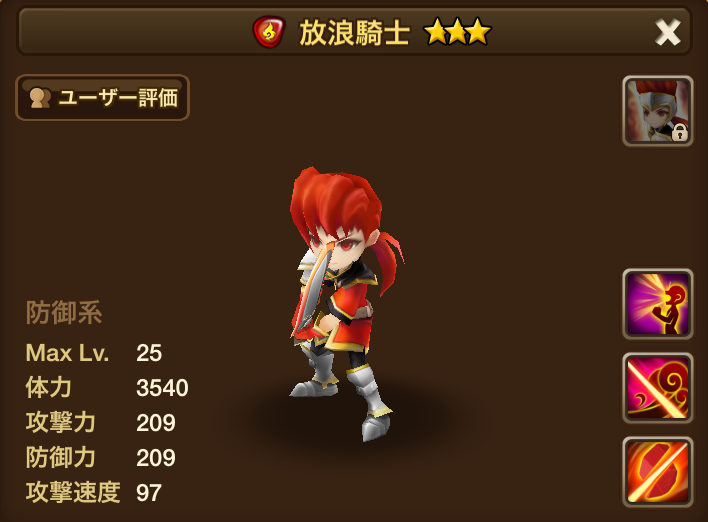Close the 放浪騎士 info window

pyautogui.click(x=667, y=33)
